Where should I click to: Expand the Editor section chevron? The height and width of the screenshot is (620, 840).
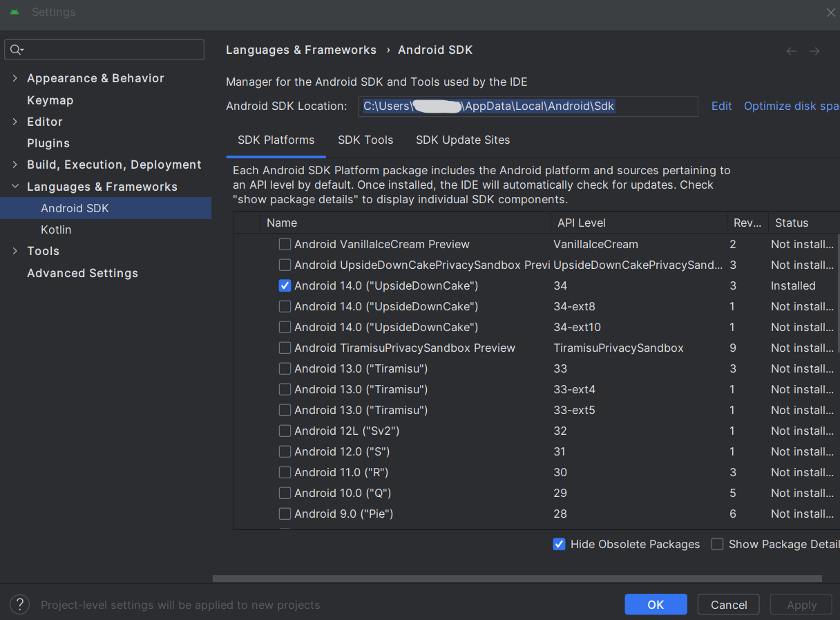[15, 122]
